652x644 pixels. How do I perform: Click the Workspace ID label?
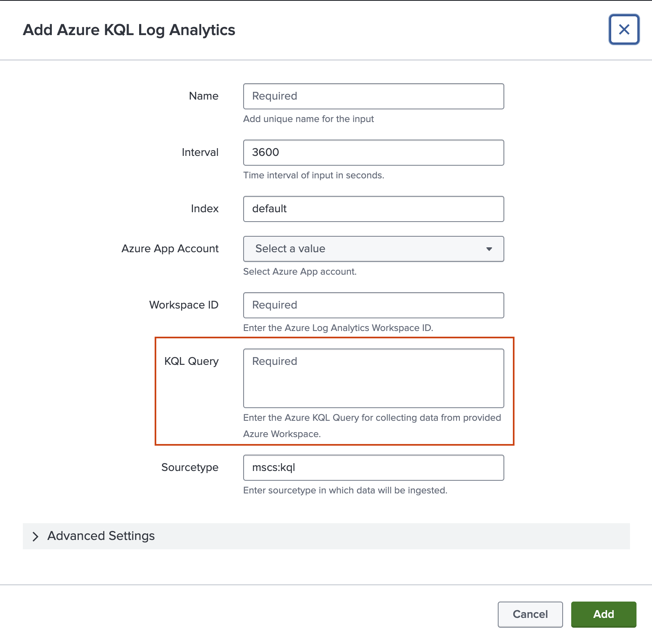184,305
